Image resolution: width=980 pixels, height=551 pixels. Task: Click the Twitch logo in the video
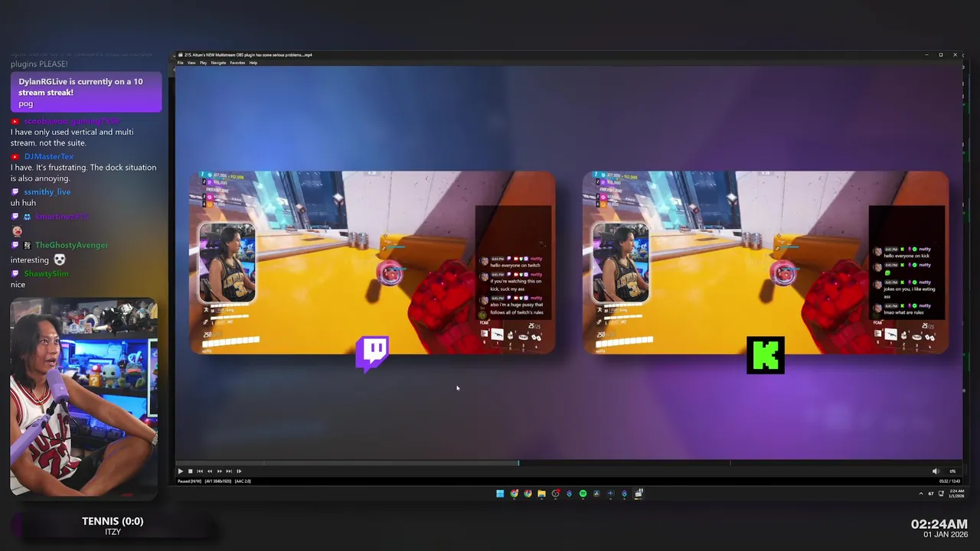372,354
